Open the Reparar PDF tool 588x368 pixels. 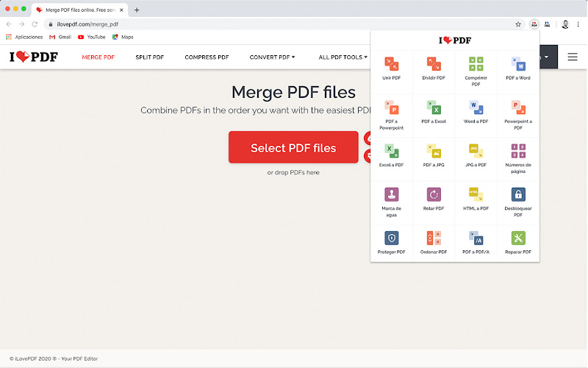click(518, 243)
